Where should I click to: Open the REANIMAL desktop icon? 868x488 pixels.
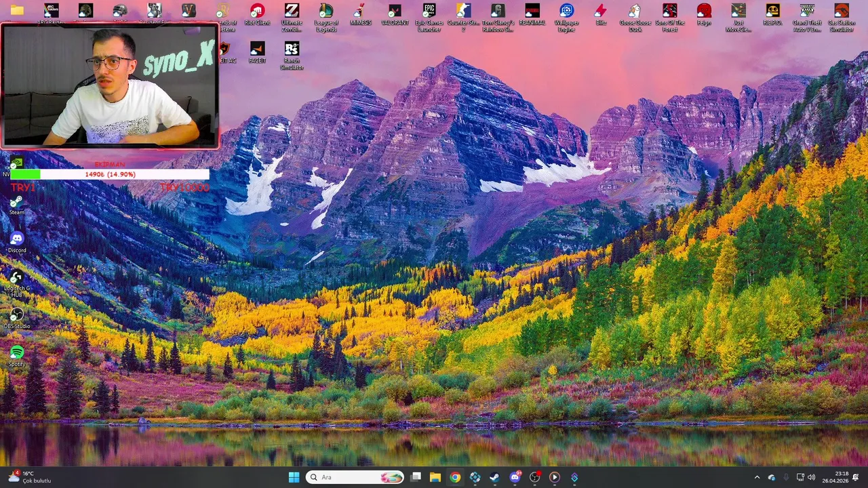[532, 15]
